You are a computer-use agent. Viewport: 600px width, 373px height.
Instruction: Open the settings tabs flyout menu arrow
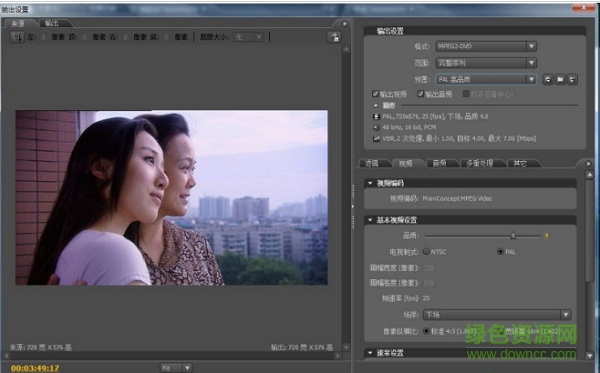[589, 163]
